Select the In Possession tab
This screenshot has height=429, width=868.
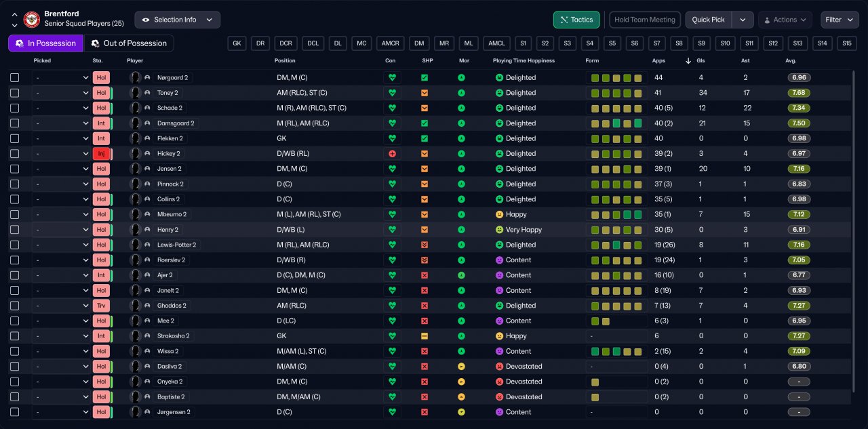45,43
